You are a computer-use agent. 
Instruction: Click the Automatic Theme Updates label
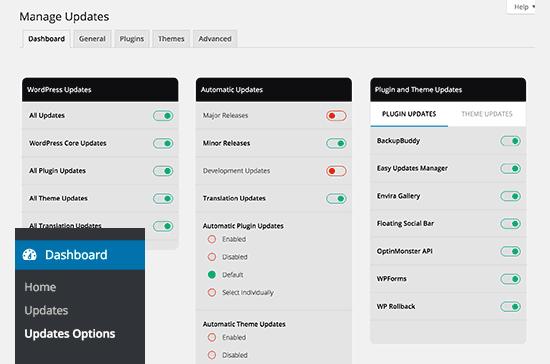click(x=244, y=324)
